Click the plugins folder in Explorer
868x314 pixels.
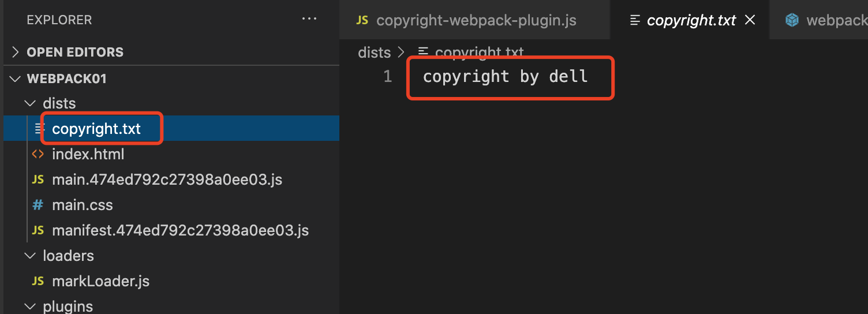click(x=68, y=306)
